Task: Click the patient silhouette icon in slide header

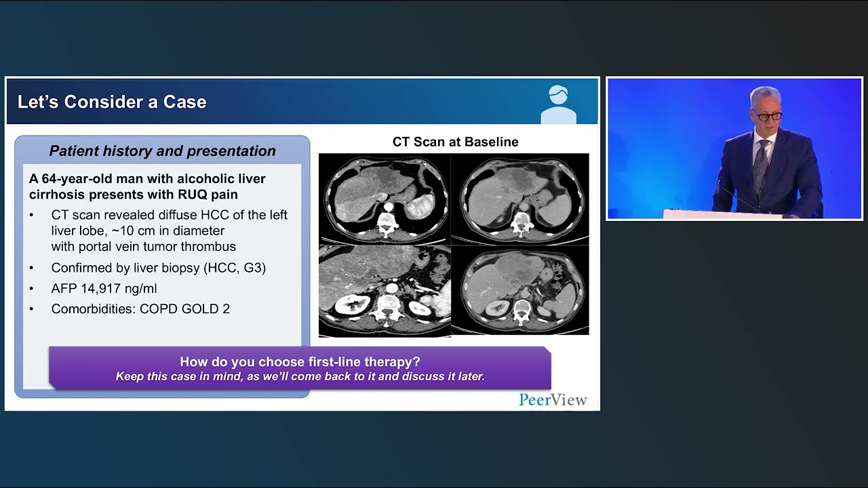Action: click(558, 104)
